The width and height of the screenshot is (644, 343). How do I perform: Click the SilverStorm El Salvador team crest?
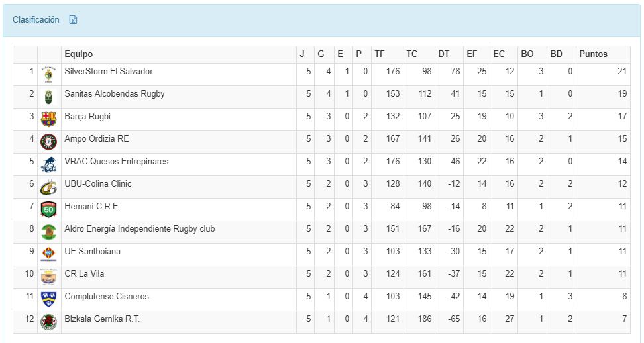(x=48, y=74)
